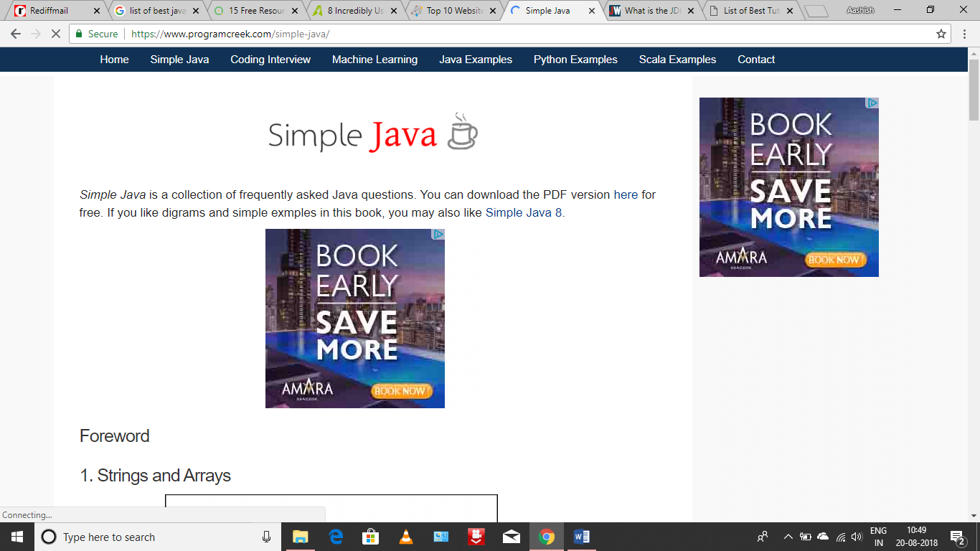
Task: Open Simple Java navigation item
Action: click(179, 60)
